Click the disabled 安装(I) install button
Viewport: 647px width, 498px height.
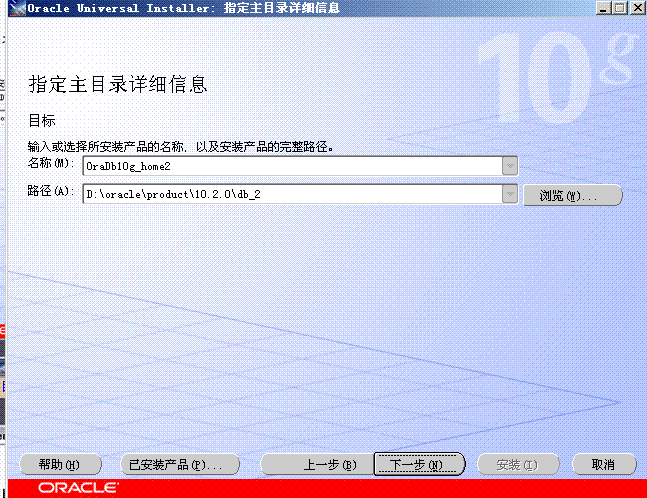(x=518, y=465)
